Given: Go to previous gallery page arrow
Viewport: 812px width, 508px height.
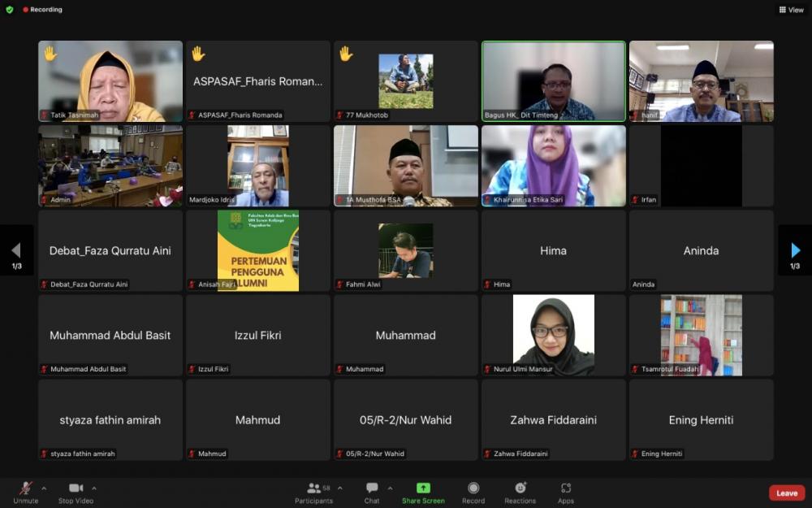Looking at the screenshot, I should [16, 250].
